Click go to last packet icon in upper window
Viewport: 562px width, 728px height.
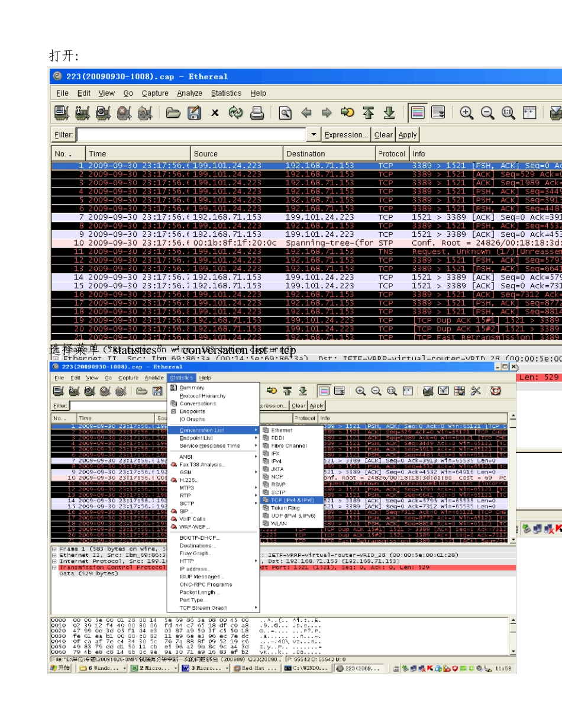tap(389, 113)
